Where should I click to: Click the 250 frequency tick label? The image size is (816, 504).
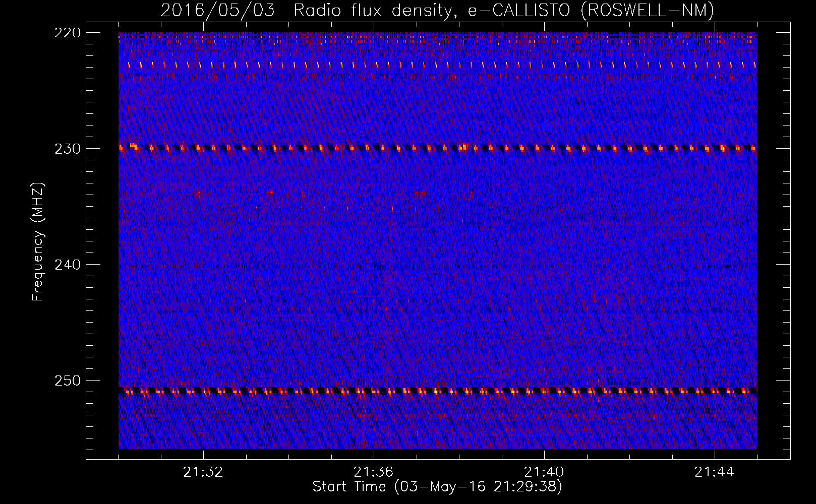[67, 381]
